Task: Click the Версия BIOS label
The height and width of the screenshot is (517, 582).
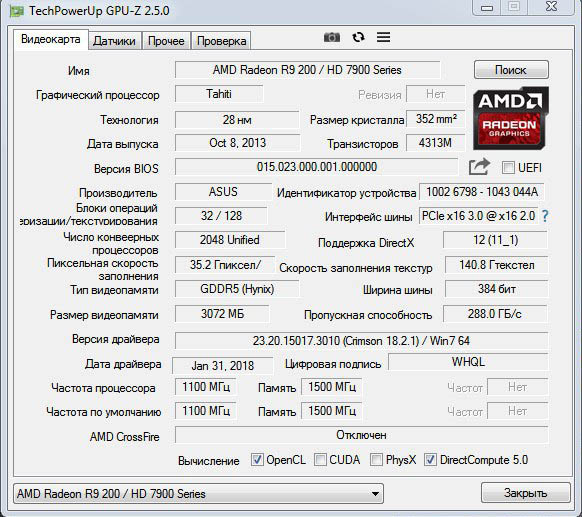Action: pyautogui.click(x=126, y=169)
